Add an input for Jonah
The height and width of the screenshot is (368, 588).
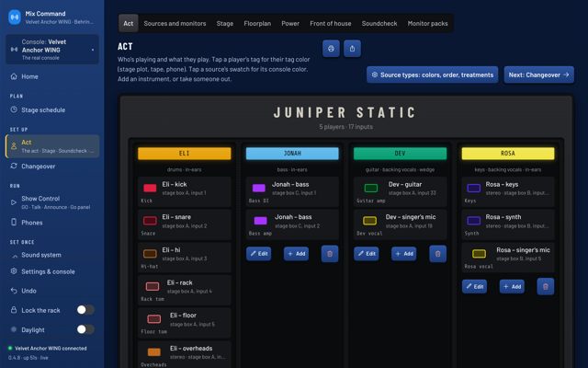pyautogui.click(x=296, y=254)
